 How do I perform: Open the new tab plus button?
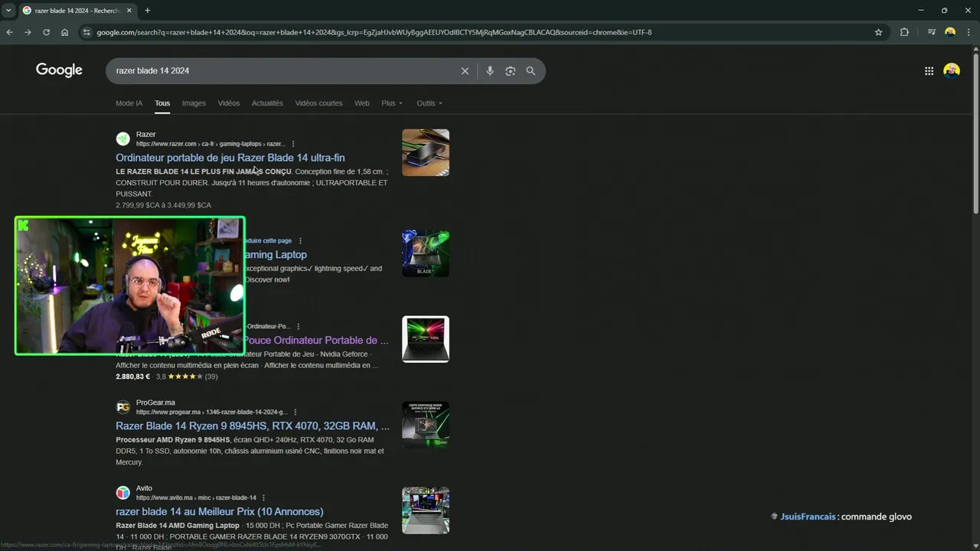(x=148, y=10)
